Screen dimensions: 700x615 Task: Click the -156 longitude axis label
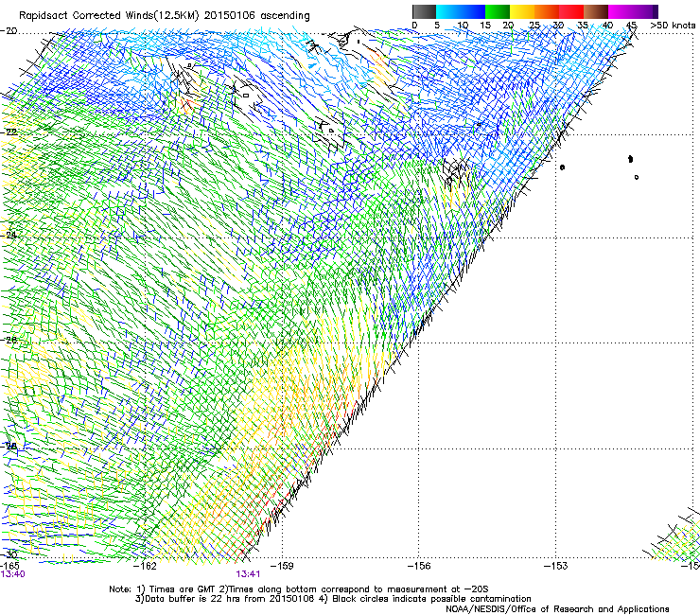419,566
